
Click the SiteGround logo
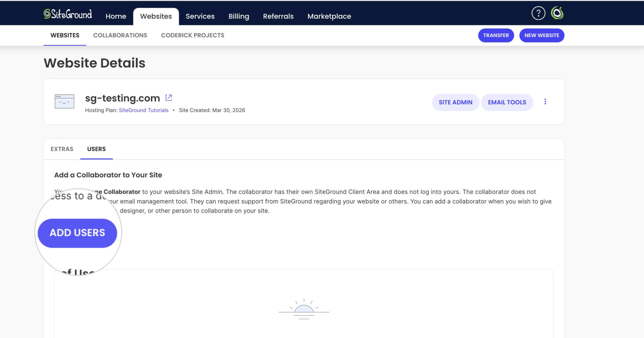point(68,14)
